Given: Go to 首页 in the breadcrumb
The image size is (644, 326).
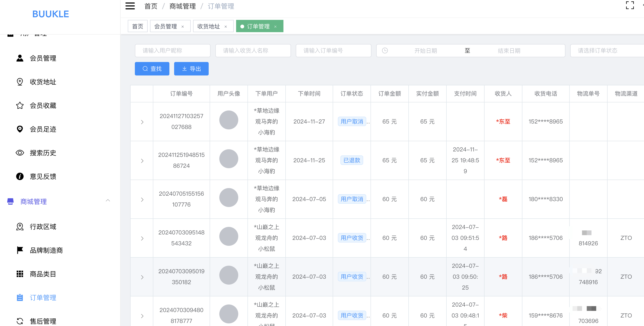Looking at the screenshot, I should [x=151, y=6].
